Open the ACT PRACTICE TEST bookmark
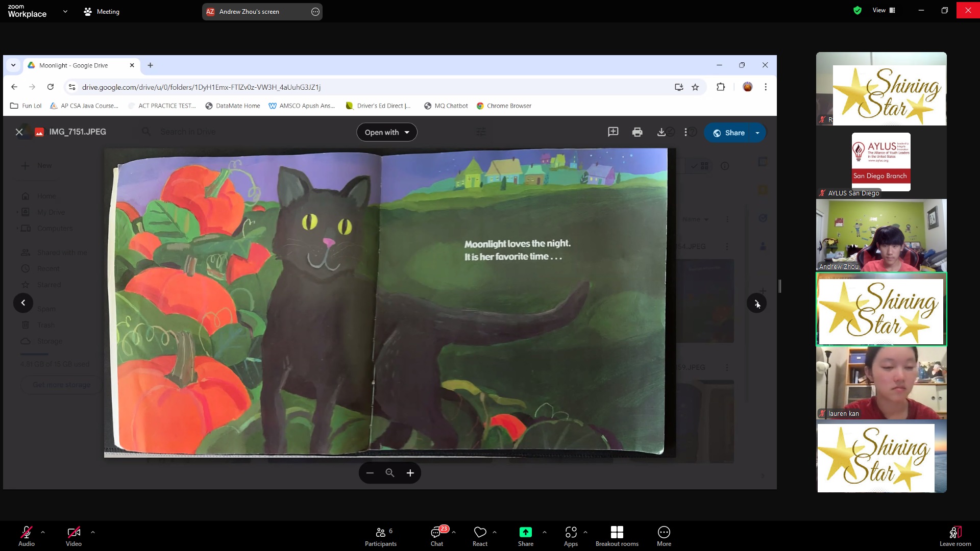This screenshot has height=551, width=980. tap(162, 106)
